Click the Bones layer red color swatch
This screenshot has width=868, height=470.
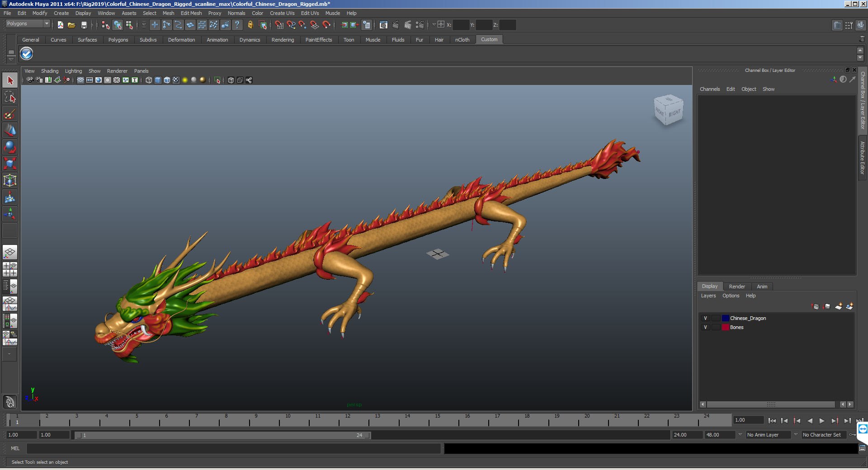[725, 327]
